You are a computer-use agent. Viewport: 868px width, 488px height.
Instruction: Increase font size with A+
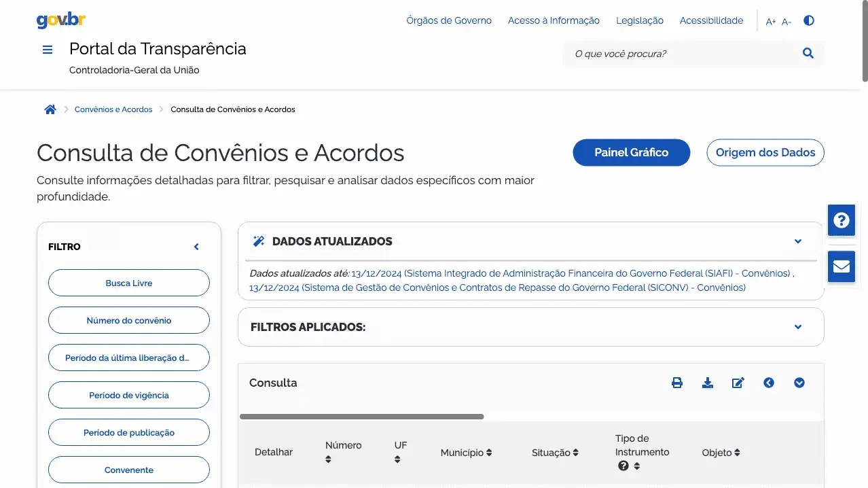[x=770, y=22]
